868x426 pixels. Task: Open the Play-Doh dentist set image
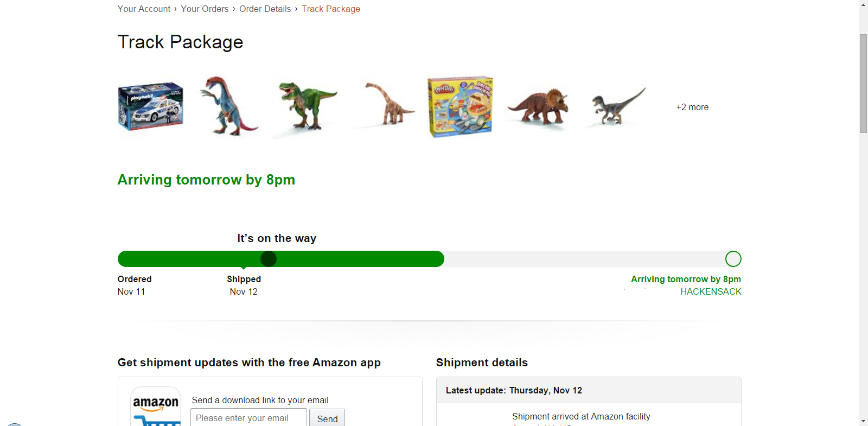click(x=460, y=106)
